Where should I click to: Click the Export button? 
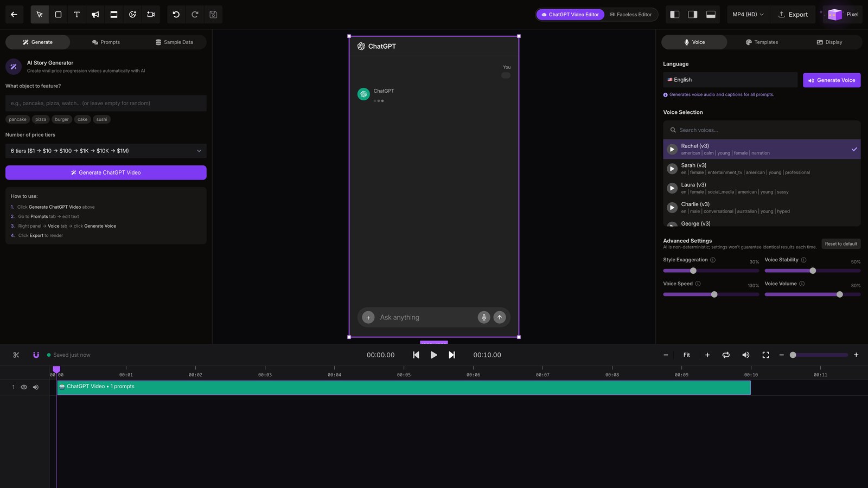793,15
